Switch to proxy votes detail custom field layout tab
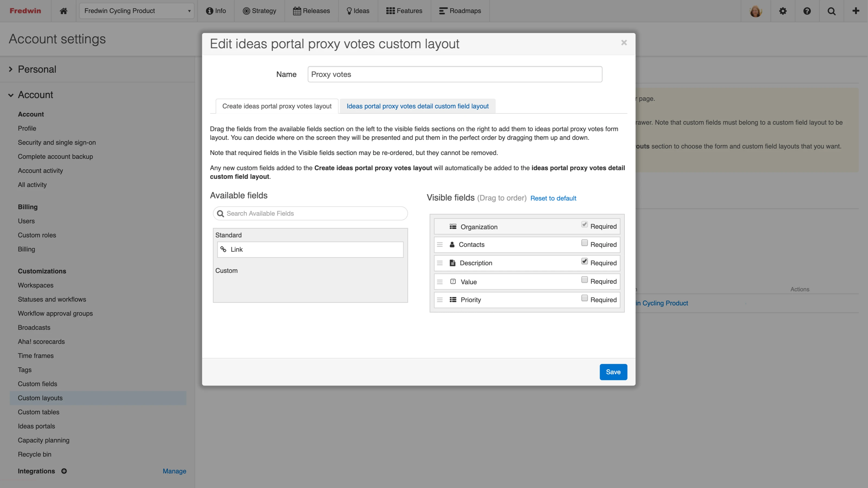 click(x=417, y=106)
